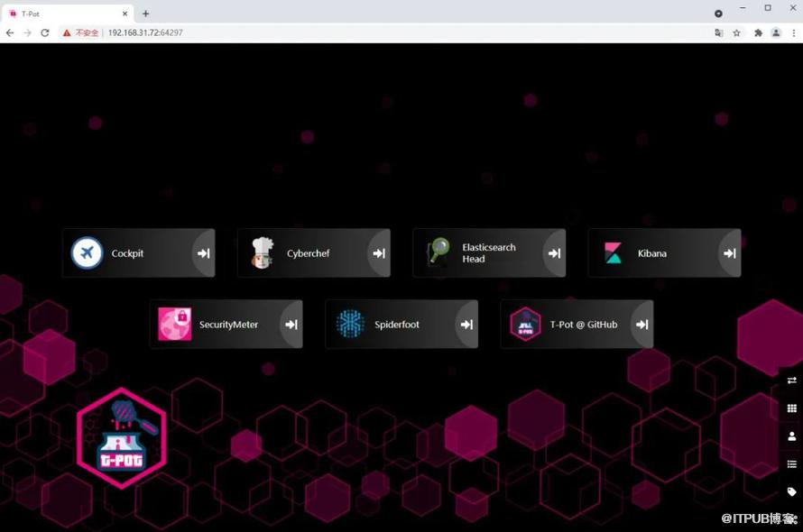This screenshot has height=532, width=803.
Task: Bookmark this page with star icon
Action: click(736, 32)
